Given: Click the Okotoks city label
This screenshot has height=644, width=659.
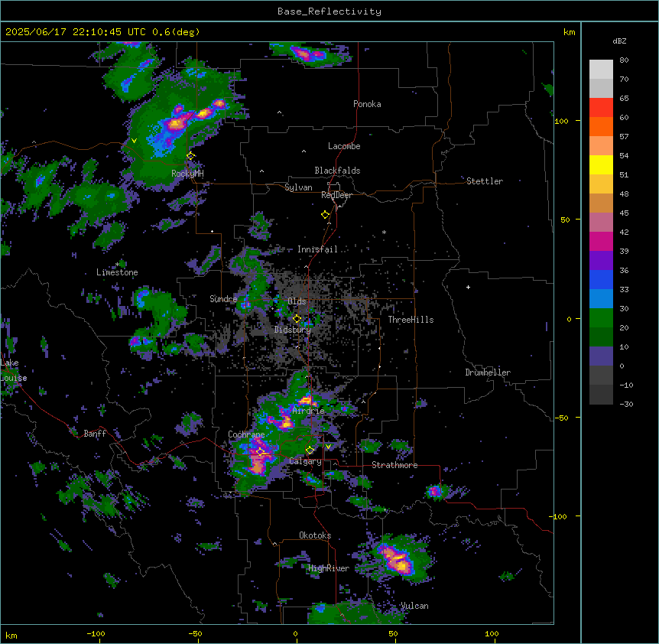Looking at the screenshot, I should 315,535.
